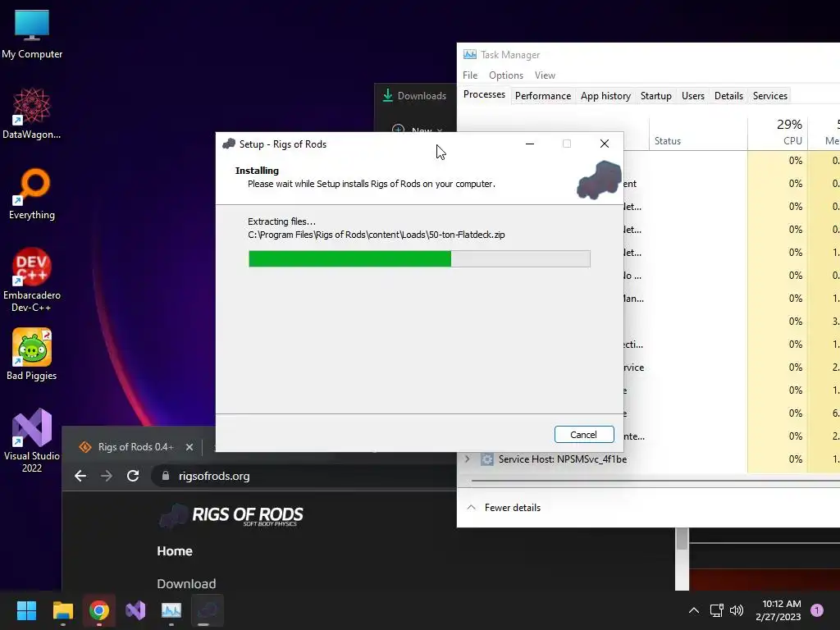Screen dimensions: 840x630
Task: Click the site lock security icon
Action: pyautogui.click(x=166, y=476)
